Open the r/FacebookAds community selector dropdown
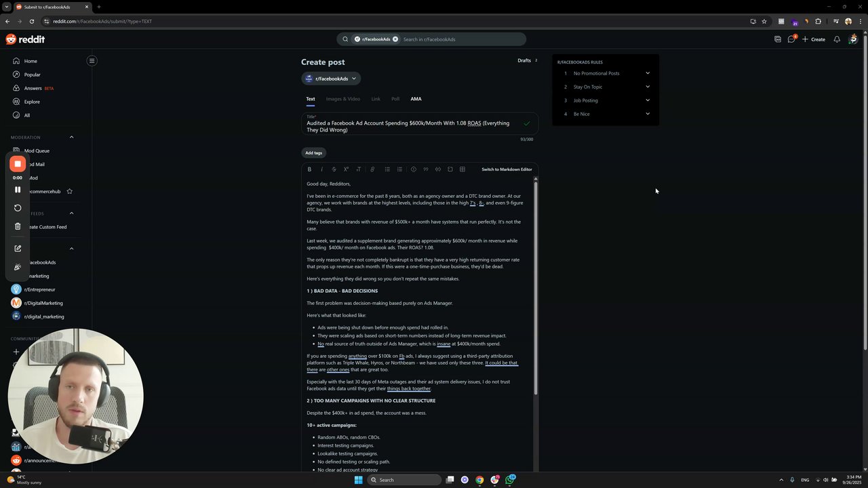Viewport: 868px width, 488px height. (331, 79)
